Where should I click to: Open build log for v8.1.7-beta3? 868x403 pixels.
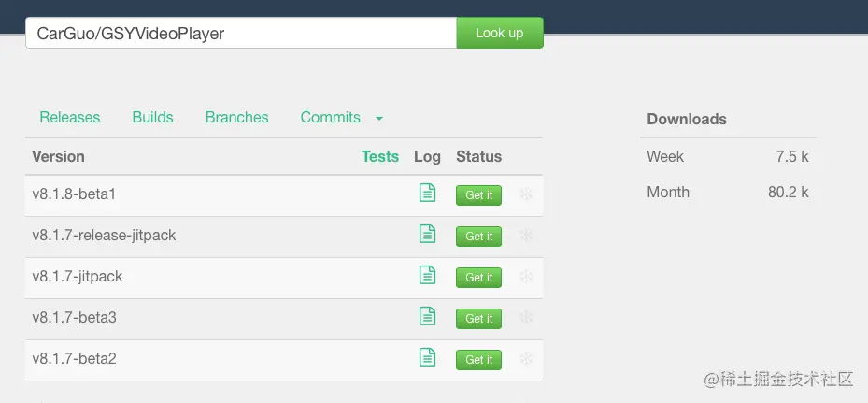[x=427, y=316]
